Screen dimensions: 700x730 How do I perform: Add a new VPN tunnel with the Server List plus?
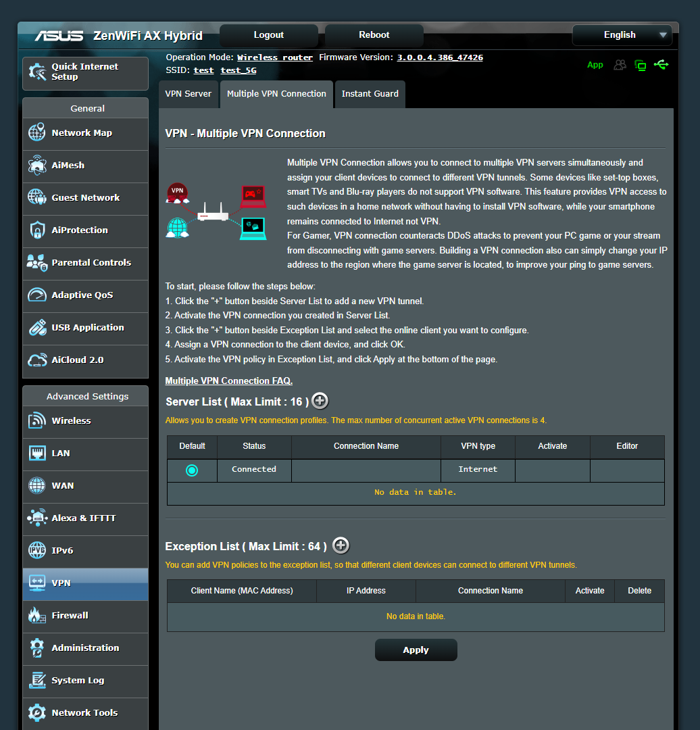coord(320,400)
